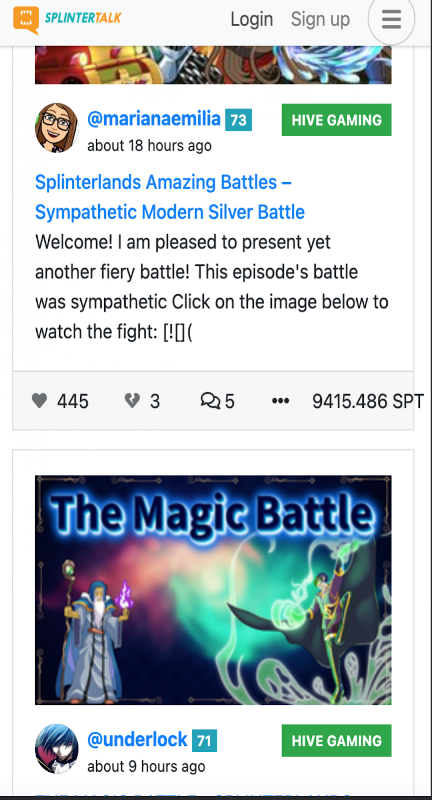Viewport: 432px width, 800px height.
Task: Open the top cropped post banner image
Action: pos(213,65)
